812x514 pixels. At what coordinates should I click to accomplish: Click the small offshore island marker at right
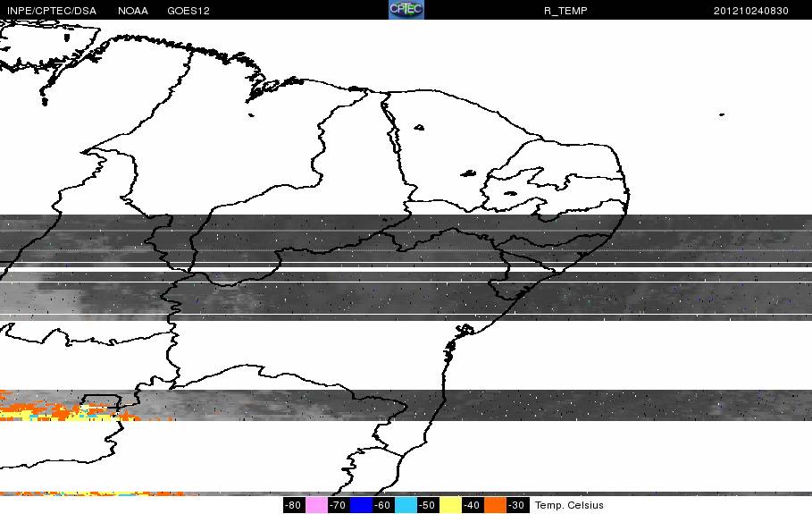(722, 114)
